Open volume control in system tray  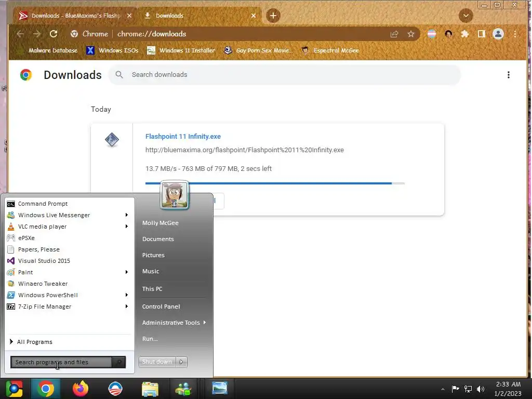[481, 389]
